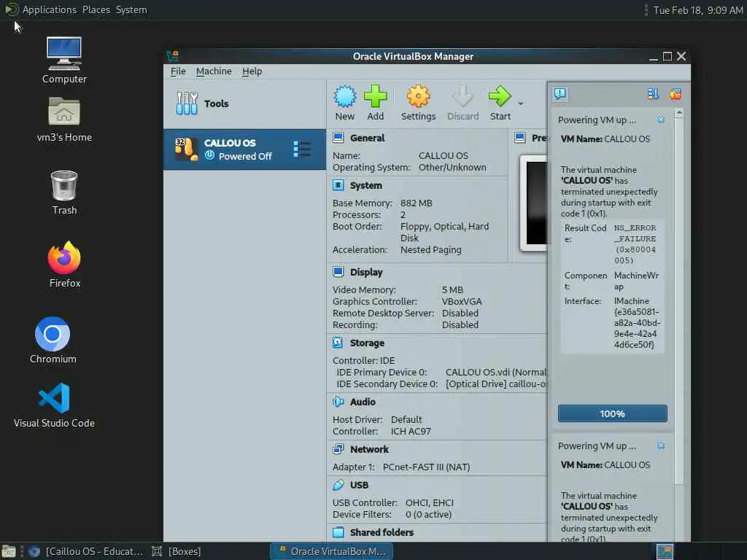Click the Shared folders icon
Image resolution: width=747 pixels, height=560 pixels.
coord(338,532)
